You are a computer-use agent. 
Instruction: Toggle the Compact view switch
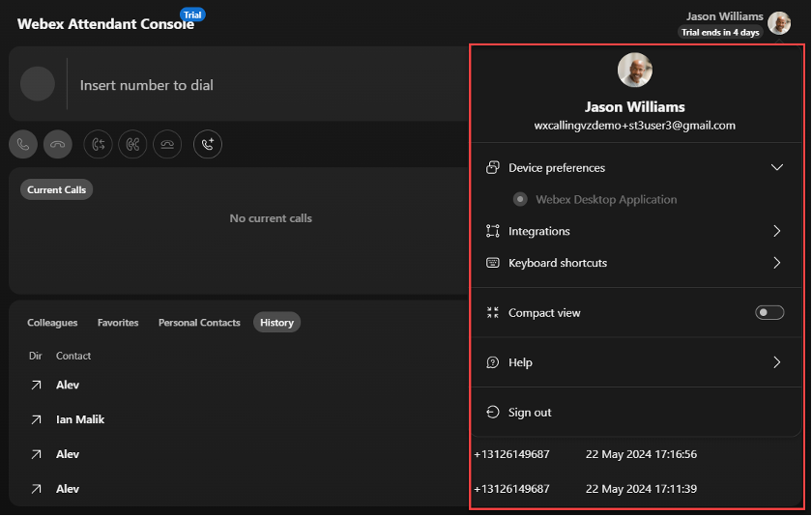point(769,313)
